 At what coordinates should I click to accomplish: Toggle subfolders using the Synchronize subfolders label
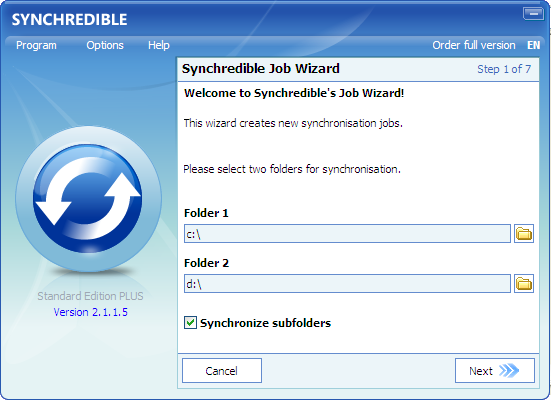265,323
